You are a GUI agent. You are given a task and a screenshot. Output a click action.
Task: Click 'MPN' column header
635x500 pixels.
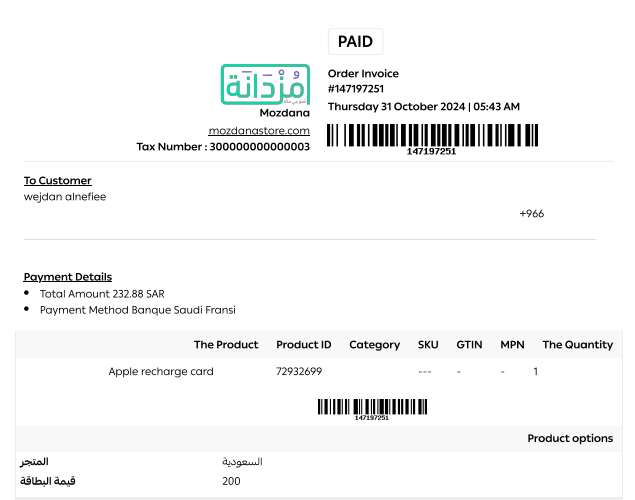coord(512,345)
